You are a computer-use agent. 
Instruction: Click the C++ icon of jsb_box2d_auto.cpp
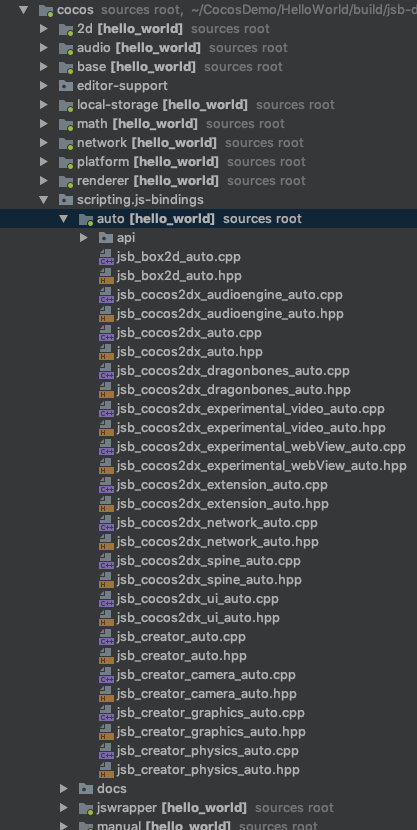click(x=106, y=257)
